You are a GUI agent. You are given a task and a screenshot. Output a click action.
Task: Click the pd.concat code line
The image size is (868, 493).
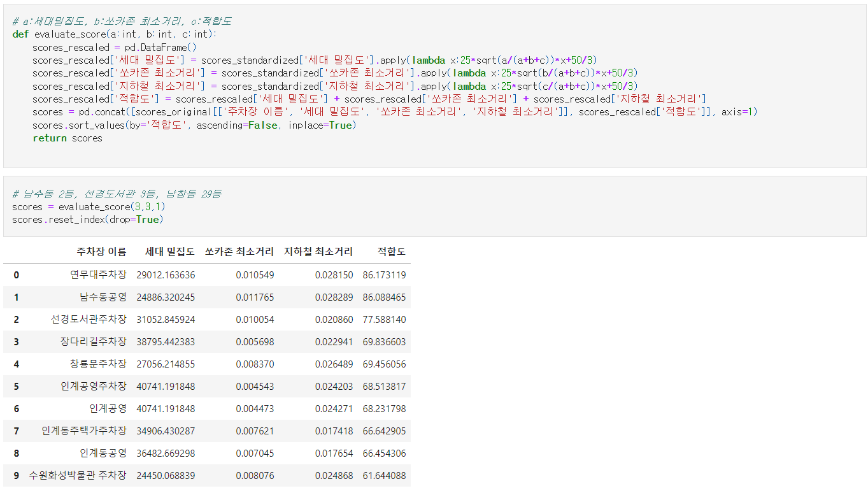(x=395, y=112)
